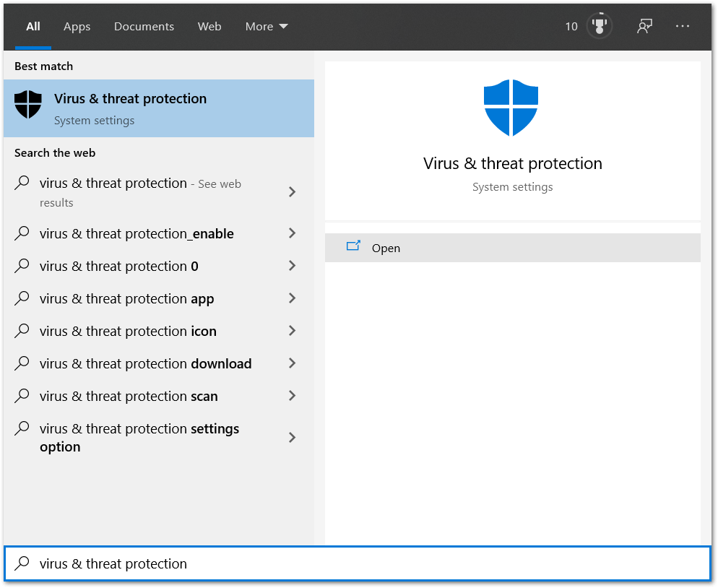Click the black shield icon in Best match
Viewport: 718px width, 588px height.
coord(28,104)
